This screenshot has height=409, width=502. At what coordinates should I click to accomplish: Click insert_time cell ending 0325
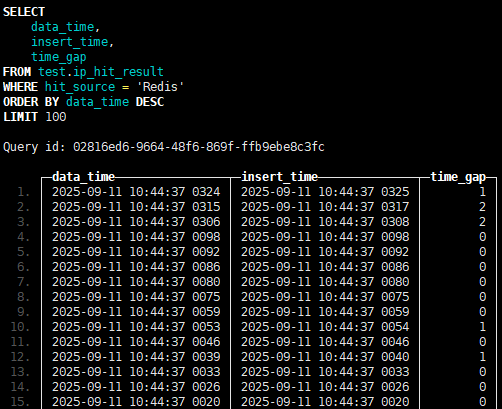click(x=325, y=192)
